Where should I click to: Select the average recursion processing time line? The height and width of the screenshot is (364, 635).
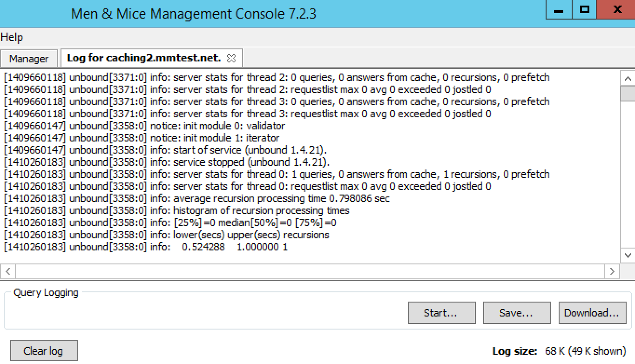click(x=197, y=198)
